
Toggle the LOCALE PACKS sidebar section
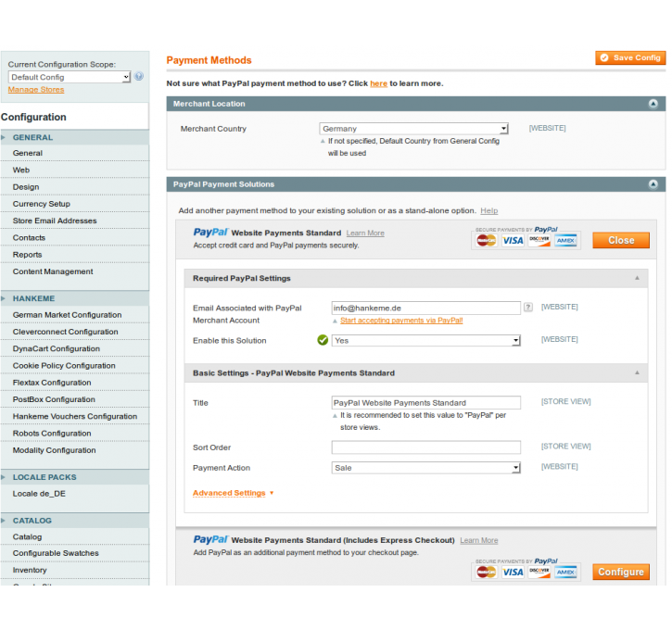click(74, 477)
